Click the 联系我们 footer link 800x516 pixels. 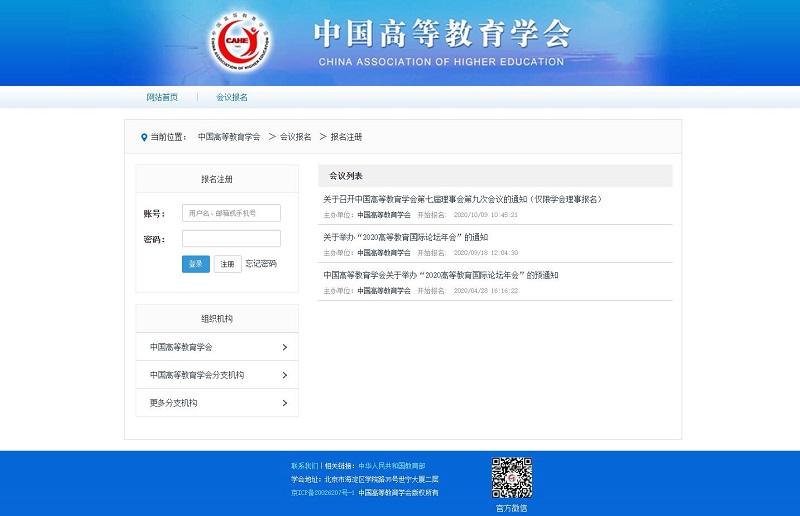pyautogui.click(x=305, y=466)
